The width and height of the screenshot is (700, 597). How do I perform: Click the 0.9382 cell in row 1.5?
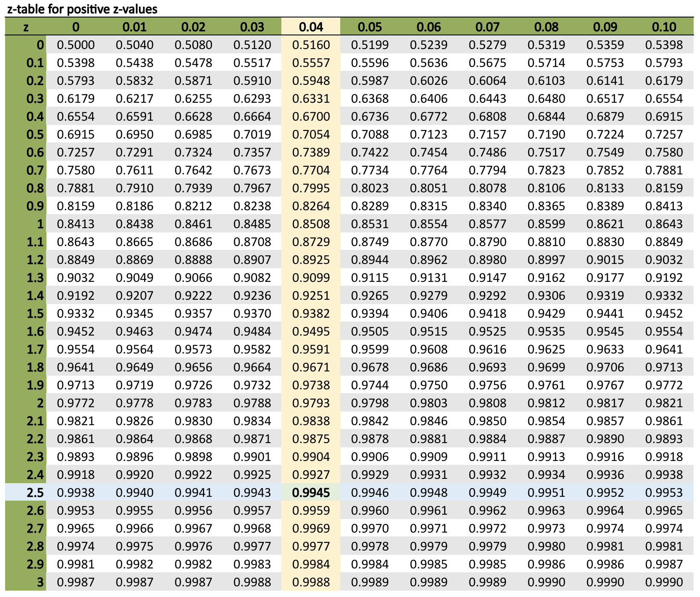coord(311,313)
